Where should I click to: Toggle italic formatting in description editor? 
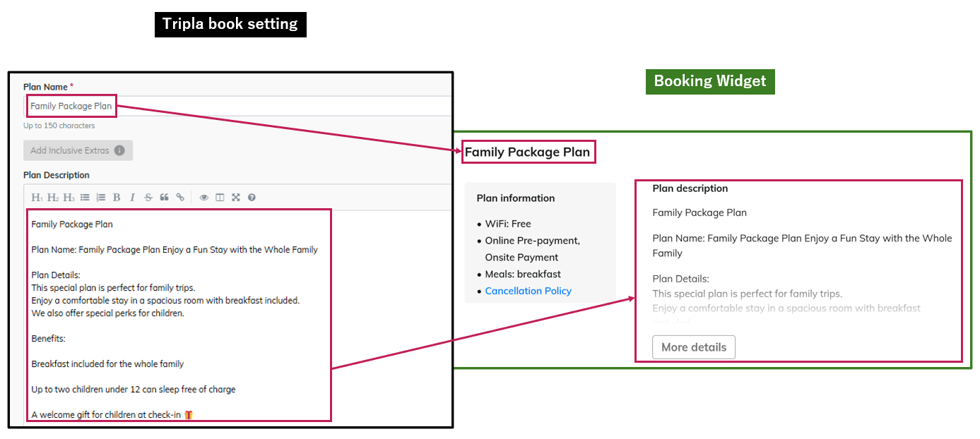(132, 198)
